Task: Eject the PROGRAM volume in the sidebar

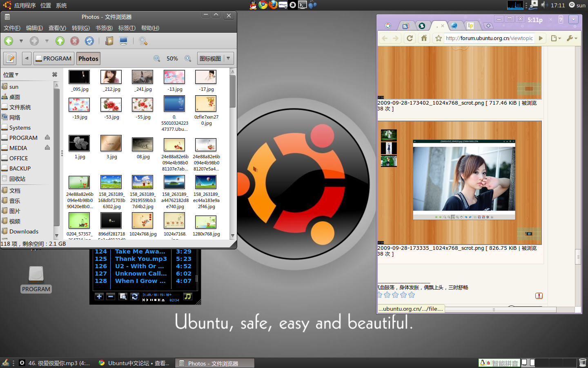Action: click(x=47, y=137)
